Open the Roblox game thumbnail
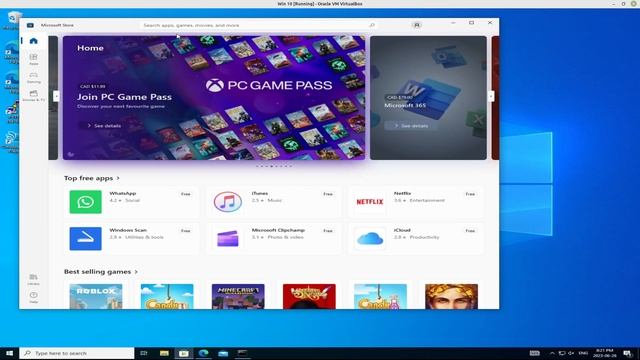Image resolution: width=640 pixels, height=360 pixels. [96, 296]
